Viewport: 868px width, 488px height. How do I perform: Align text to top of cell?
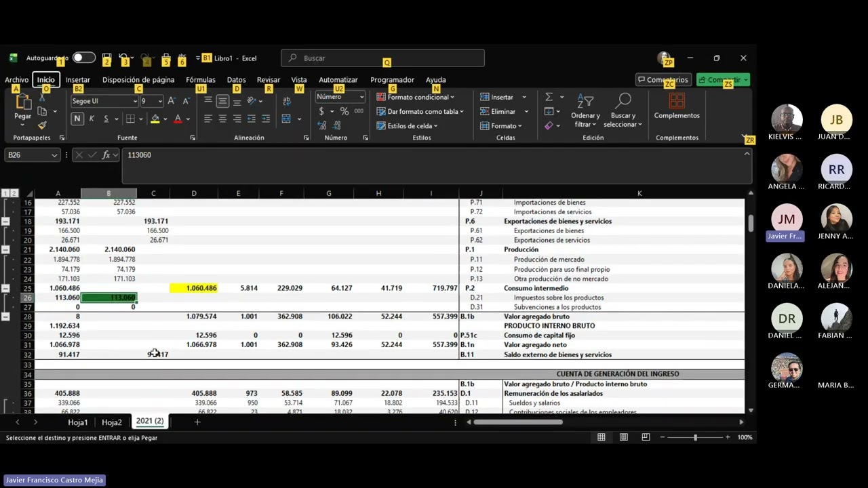click(x=208, y=101)
